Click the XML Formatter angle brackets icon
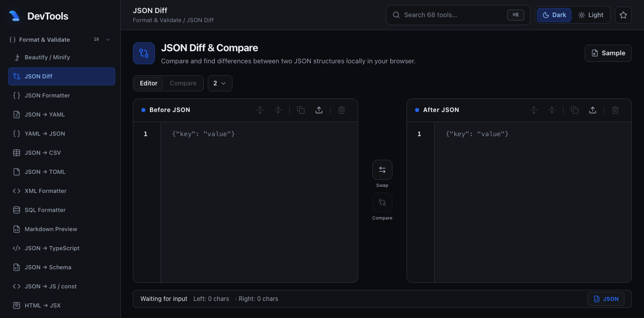Viewport: 644px width, 318px height. (x=17, y=191)
